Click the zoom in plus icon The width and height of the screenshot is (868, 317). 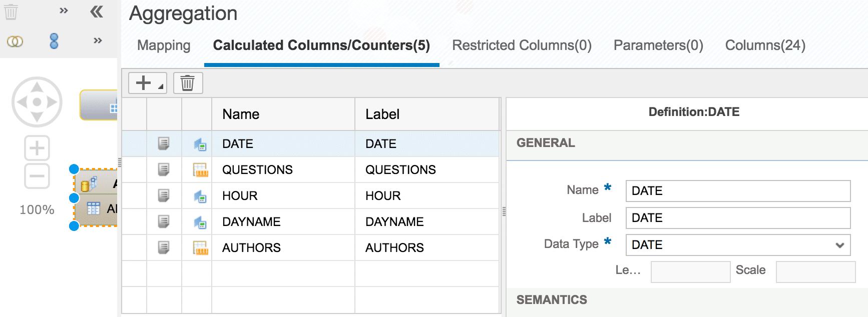(x=37, y=148)
